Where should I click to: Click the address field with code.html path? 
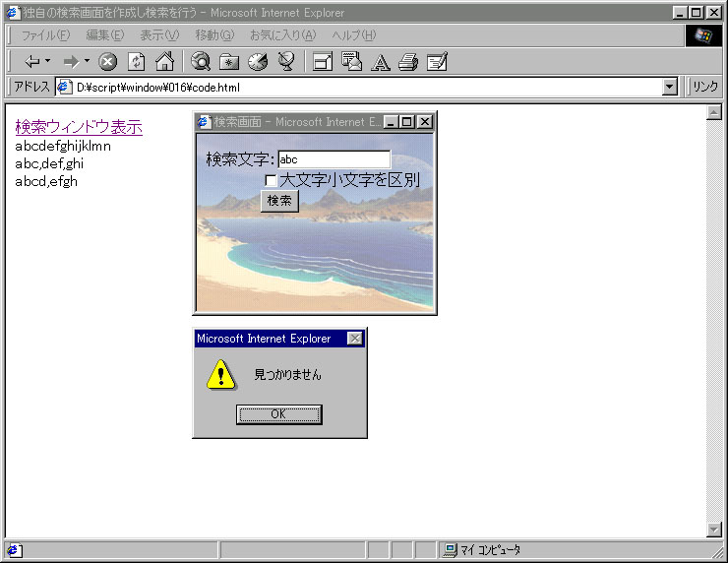tap(367, 88)
